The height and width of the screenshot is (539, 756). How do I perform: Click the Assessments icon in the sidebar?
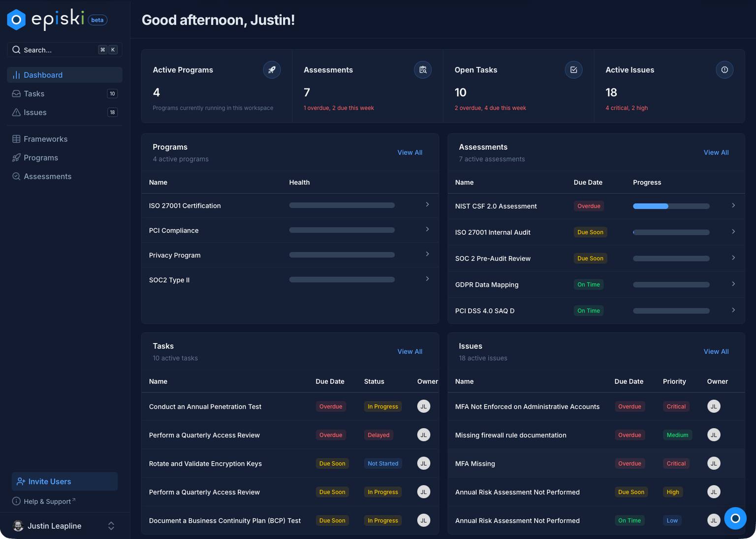[16, 176]
